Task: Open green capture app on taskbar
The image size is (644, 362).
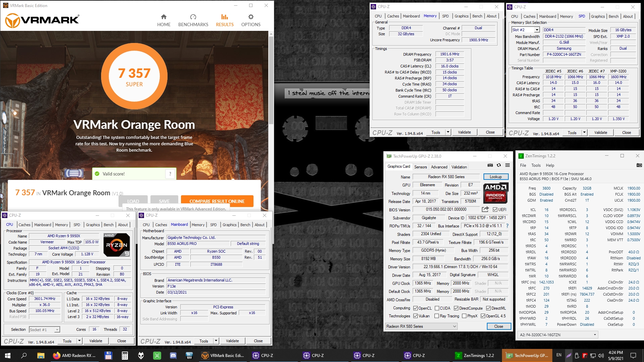Action: pos(157,356)
